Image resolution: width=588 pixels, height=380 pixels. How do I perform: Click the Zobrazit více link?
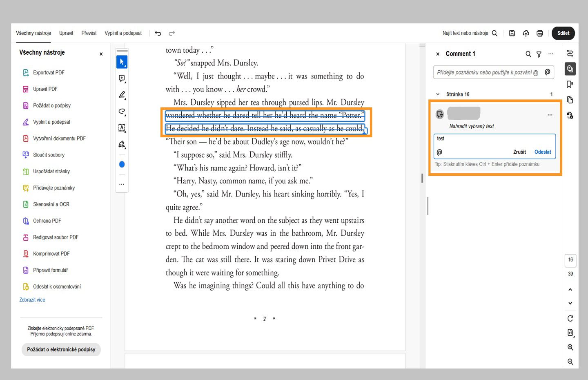tap(32, 300)
